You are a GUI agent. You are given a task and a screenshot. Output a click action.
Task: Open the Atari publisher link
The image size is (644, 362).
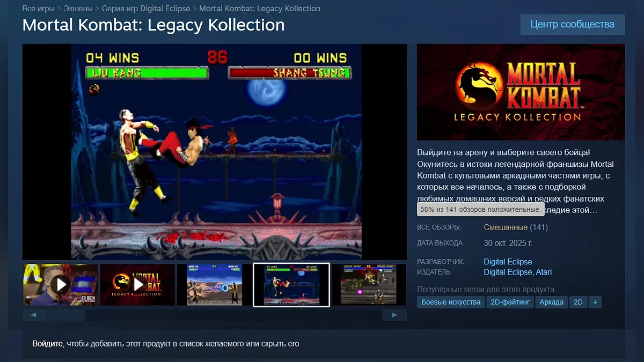point(543,272)
